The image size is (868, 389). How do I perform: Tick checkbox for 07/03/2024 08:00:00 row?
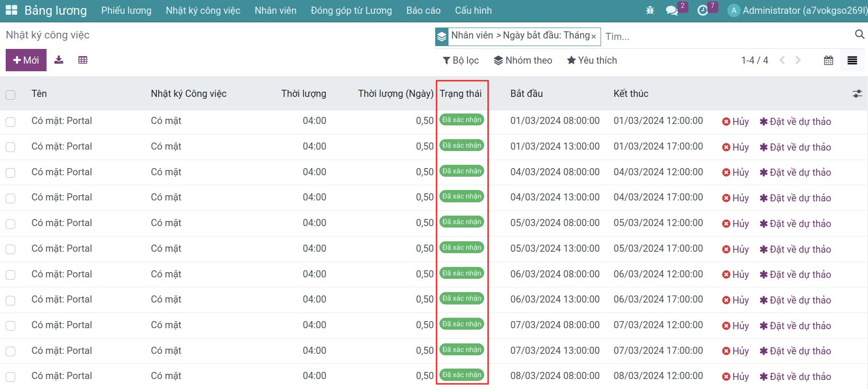tap(10, 326)
